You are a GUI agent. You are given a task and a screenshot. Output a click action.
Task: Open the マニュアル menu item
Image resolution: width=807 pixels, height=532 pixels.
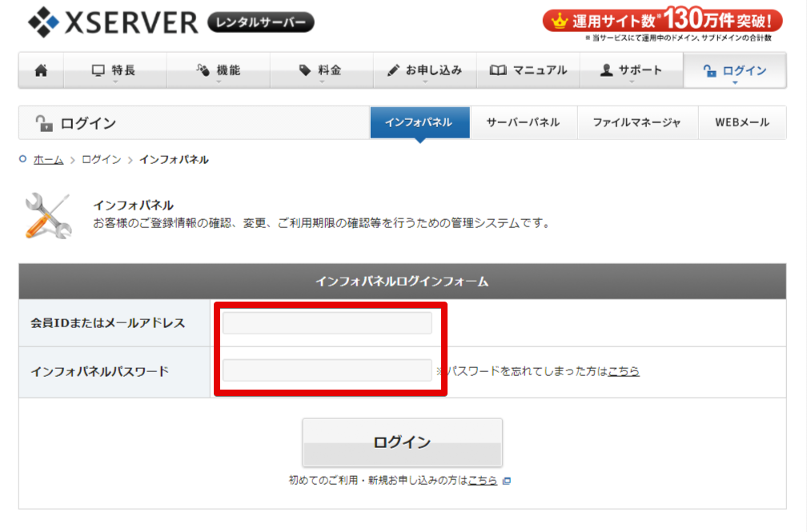point(528,70)
